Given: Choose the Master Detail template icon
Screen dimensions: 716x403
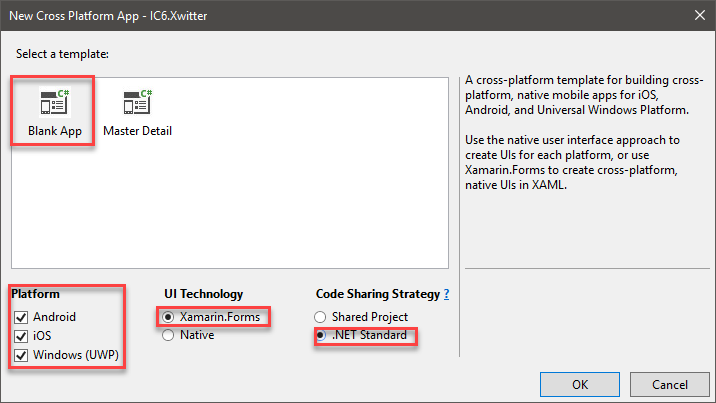Looking at the screenshot, I should click(137, 104).
